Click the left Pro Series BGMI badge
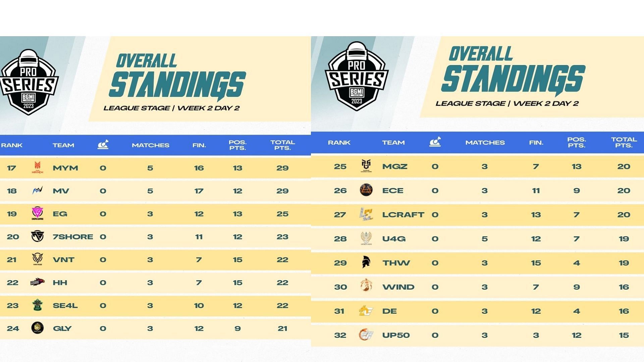This screenshot has height=362, width=644. pos(29,82)
